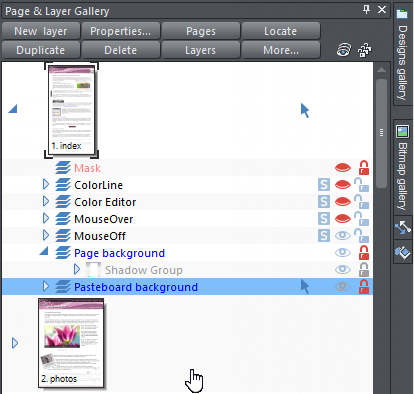The width and height of the screenshot is (414, 394).
Task: Close the Page & Layer Gallery
Action: [x=382, y=10]
